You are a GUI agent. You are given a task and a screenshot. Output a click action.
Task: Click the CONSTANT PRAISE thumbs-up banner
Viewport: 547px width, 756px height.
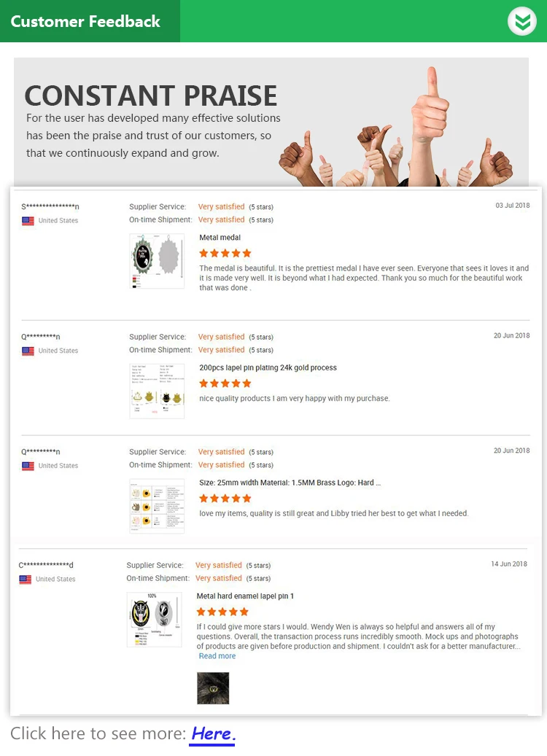pyautogui.click(x=271, y=122)
